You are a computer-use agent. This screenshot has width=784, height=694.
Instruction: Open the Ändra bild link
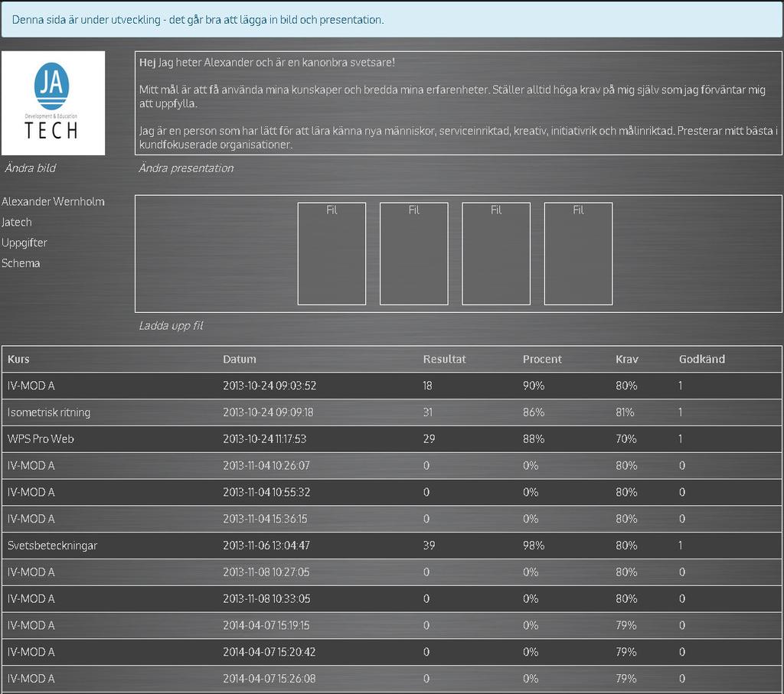point(31,168)
